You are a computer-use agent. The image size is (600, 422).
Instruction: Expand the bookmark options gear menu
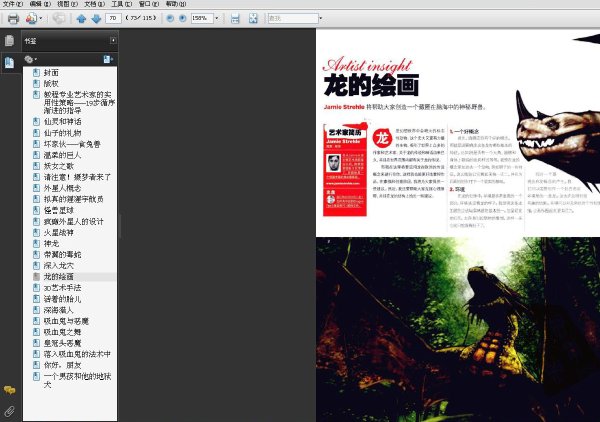pos(30,59)
